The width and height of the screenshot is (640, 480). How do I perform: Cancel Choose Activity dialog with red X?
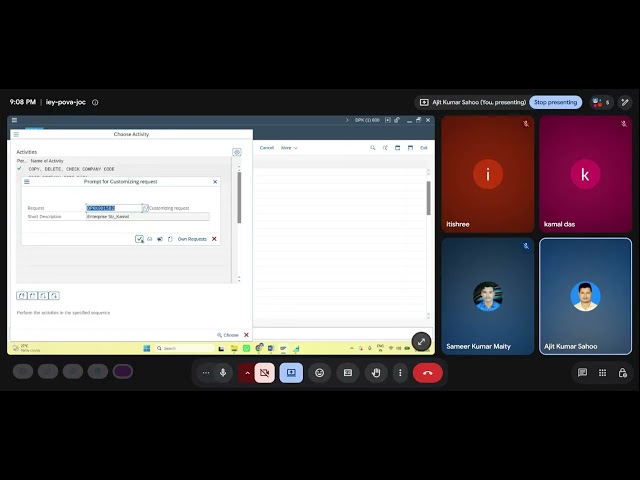[x=247, y=335]
